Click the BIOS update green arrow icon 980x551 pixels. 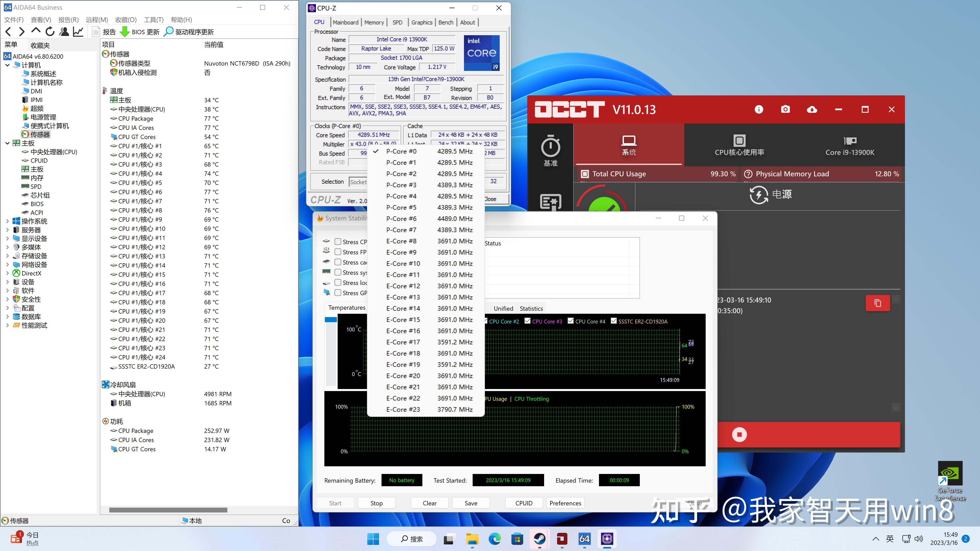pyautogui.click(x=125, y=32)
